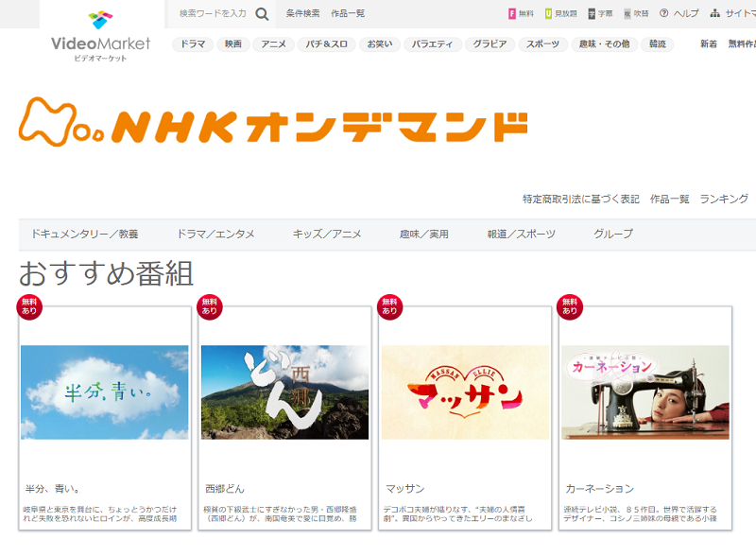Switch to the ドキュメンタリー/教養 tab
Viewport: 756px width, 557px height.
85,235
